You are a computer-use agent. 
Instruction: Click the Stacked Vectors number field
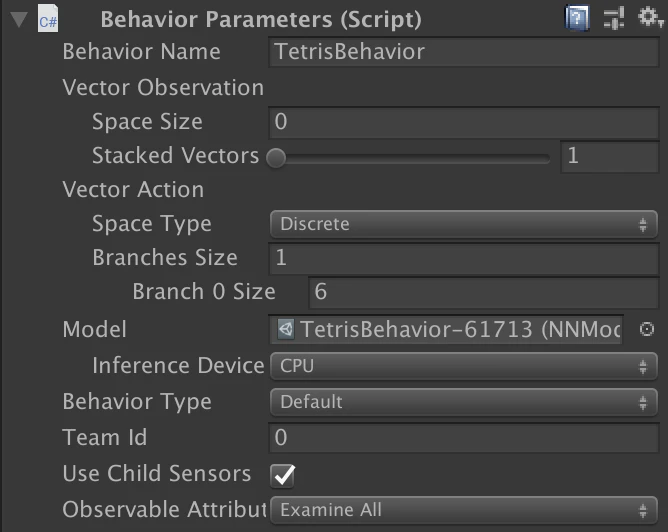pyautogui.click(x=609, y=156)
